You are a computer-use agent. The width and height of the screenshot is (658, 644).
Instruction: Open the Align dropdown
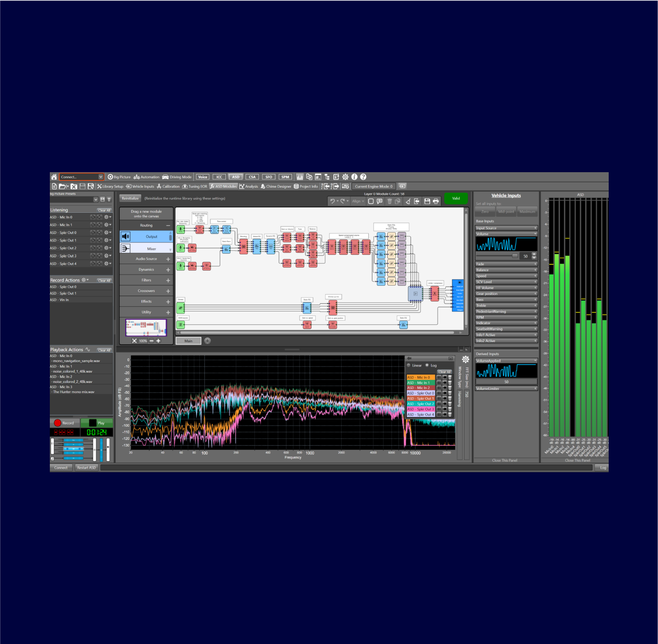[x=358, y=201]
